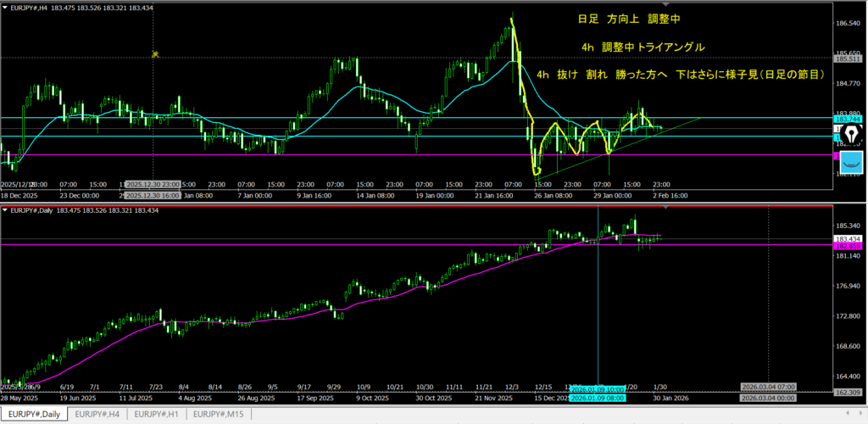Image resolution: width=868 pixels, height=424 pixels.
Task: Click the 185.511 gray price label
Action: click(x=849, y=59)
